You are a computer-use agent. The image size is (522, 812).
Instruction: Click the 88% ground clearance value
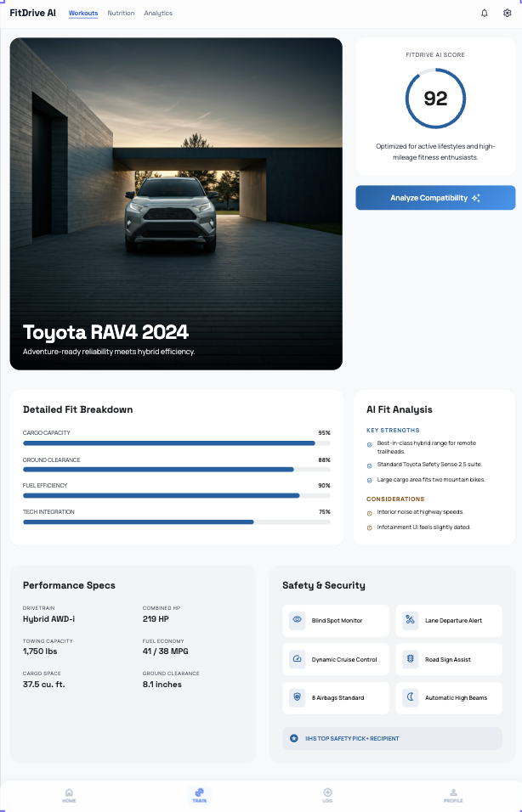coord(324,460)
